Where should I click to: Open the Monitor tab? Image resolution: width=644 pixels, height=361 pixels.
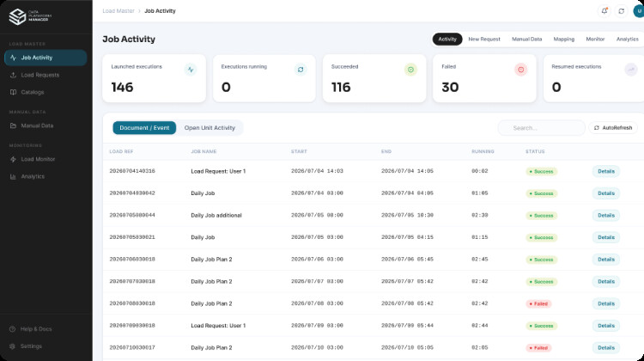(595, 39)
